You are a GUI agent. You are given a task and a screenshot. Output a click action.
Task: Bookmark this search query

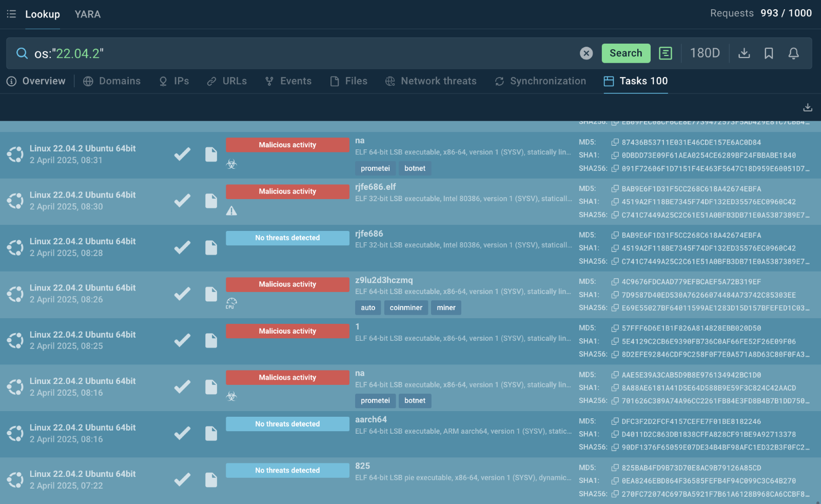(769, 53)
